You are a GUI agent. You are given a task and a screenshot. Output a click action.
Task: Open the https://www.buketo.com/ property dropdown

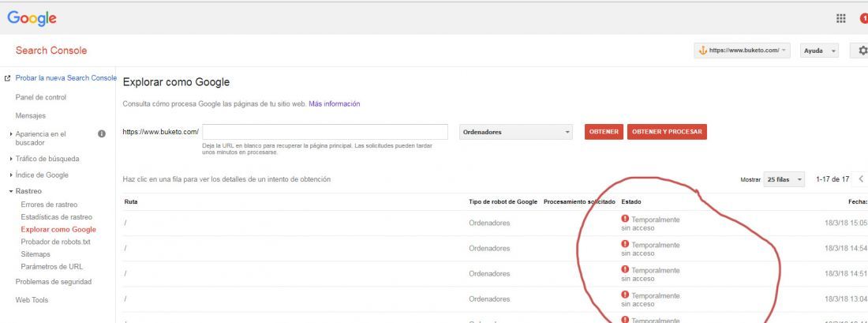point(743,51)
